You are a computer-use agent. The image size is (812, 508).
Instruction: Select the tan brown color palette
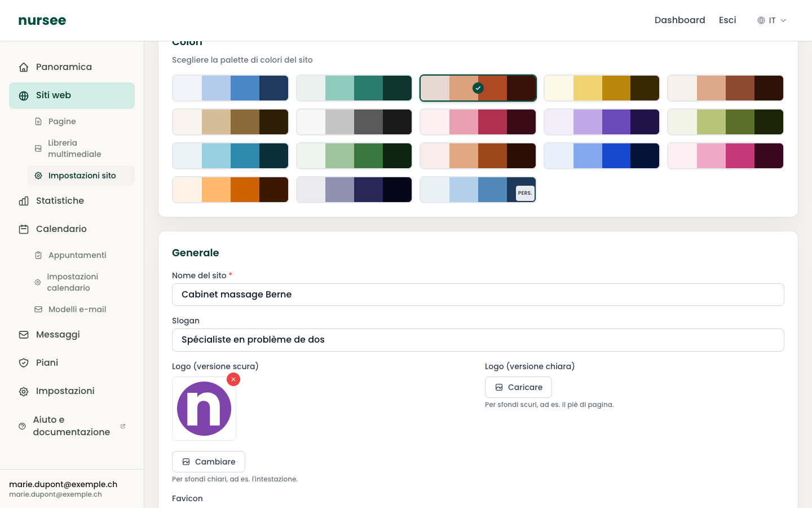(231, 122)
